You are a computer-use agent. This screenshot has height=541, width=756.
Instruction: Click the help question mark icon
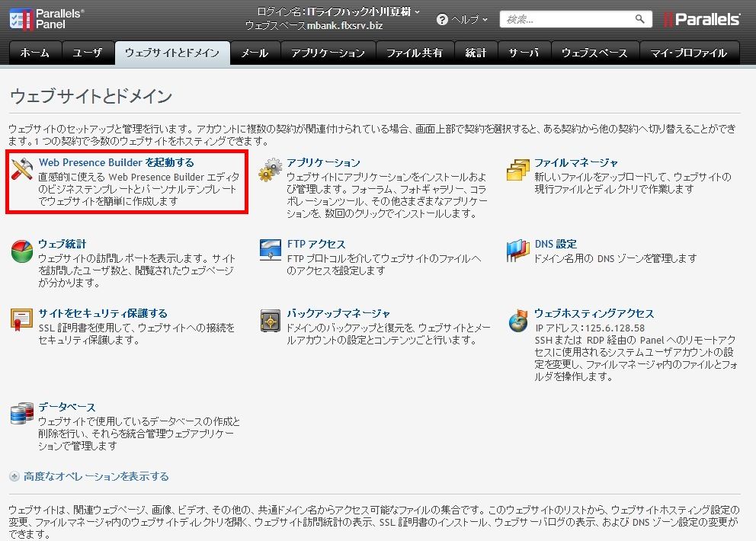pos(442,19)
